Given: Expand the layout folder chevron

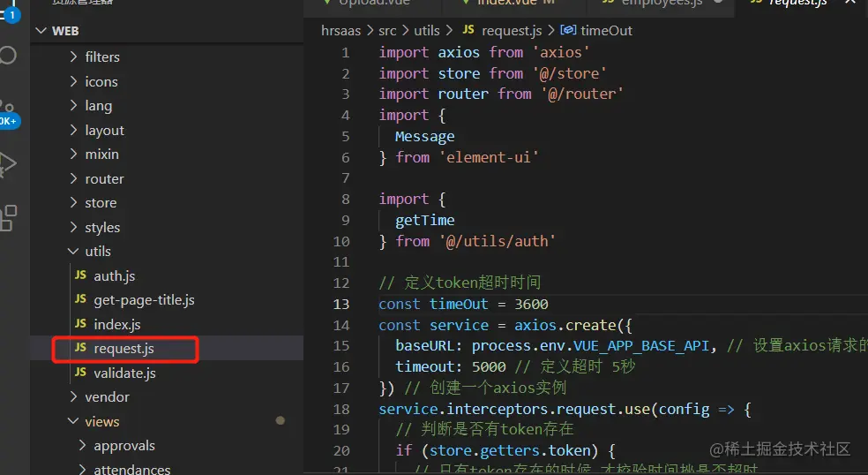Looking at the screenshot, I should [x=73, y=130].
